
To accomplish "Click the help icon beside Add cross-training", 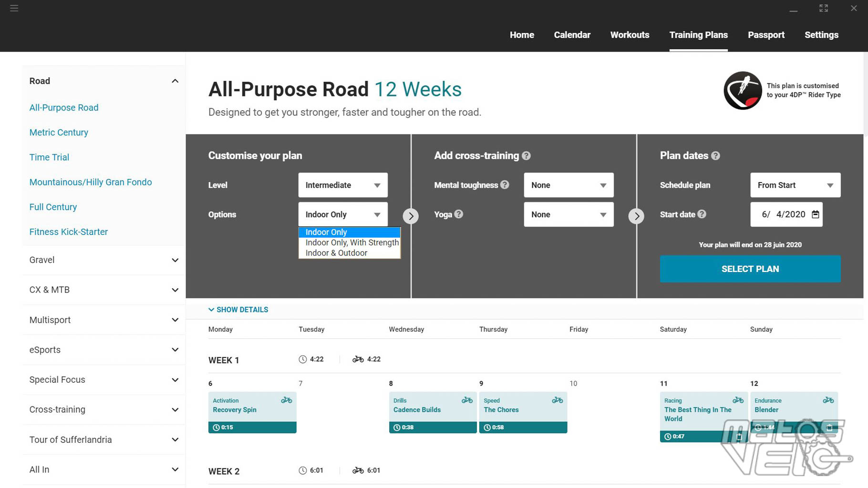I will tap(526, 156).
